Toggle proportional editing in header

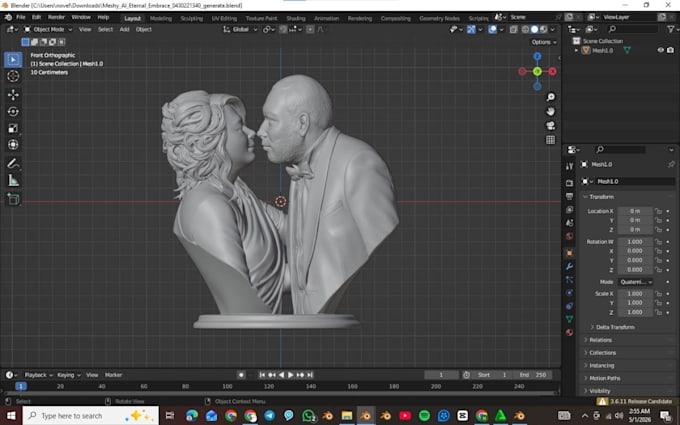click(x=310, y=29)
